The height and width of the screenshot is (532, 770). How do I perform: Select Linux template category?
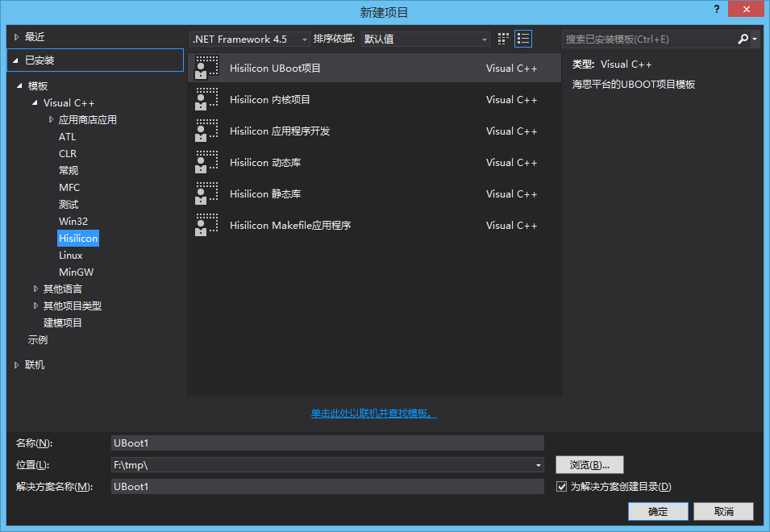coord(71,256)
